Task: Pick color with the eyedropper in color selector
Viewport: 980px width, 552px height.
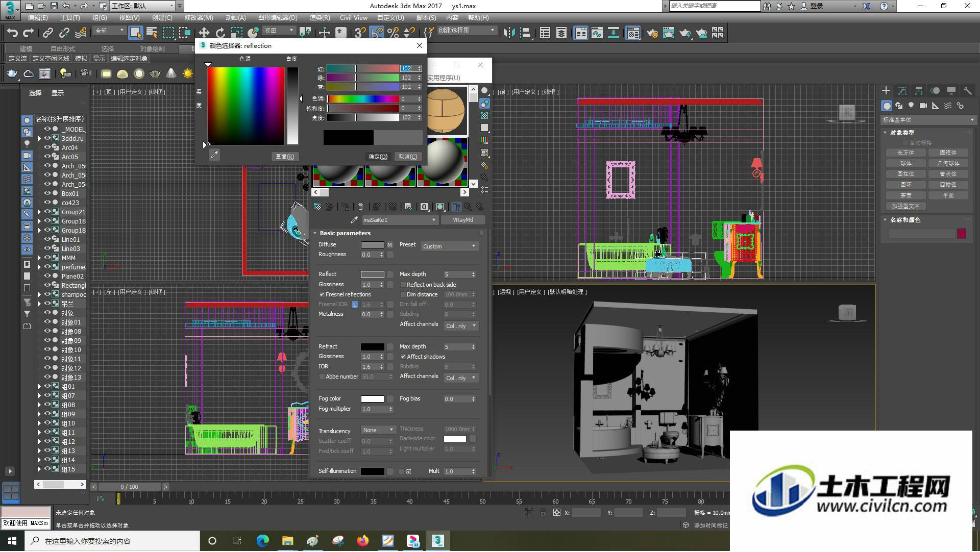Action: click(x=214, y=155)
